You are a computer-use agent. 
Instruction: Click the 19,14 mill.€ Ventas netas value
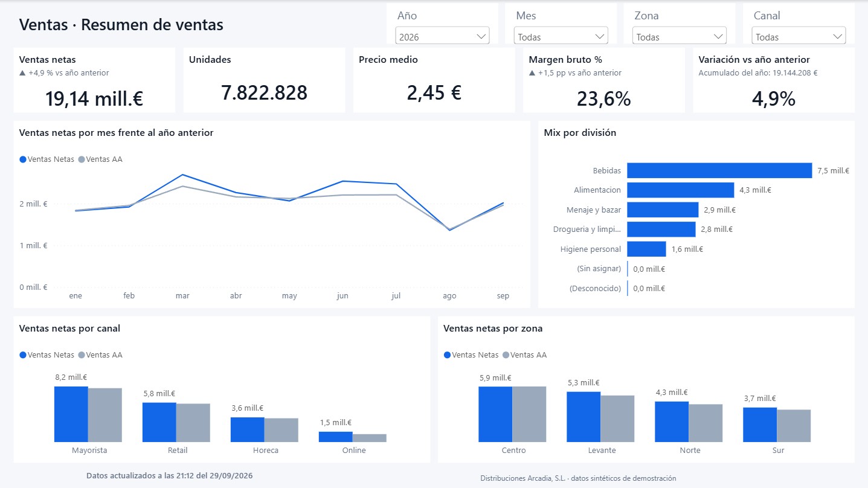tap(94, 98)
